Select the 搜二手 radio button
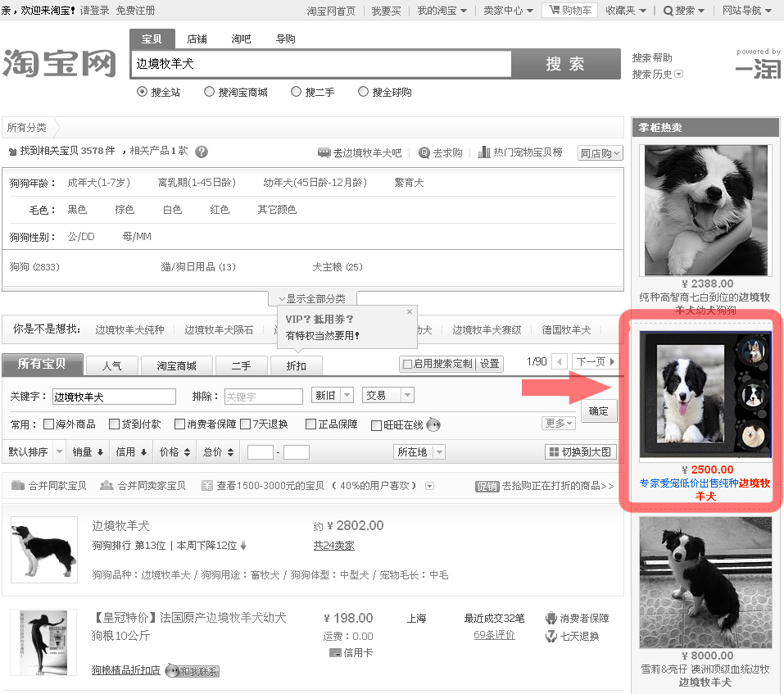784x694 pixels. [297, 92]
